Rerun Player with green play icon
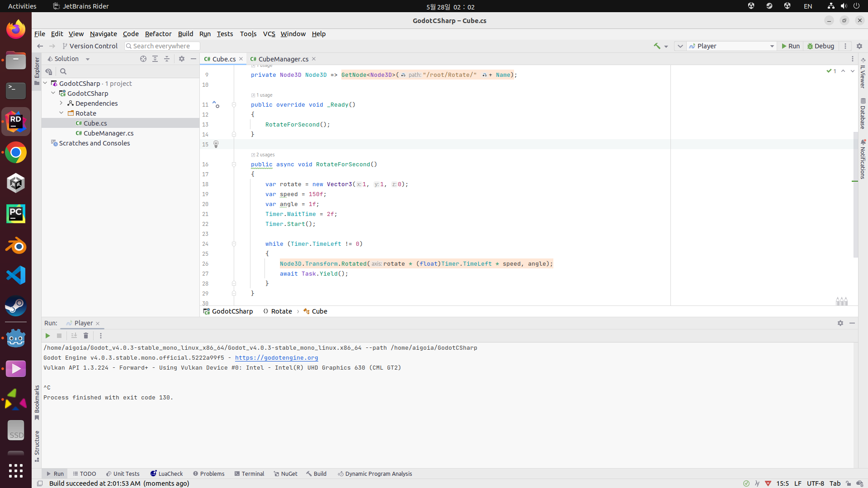The width and height of the screenshot is (868, 488). [47, 336]
